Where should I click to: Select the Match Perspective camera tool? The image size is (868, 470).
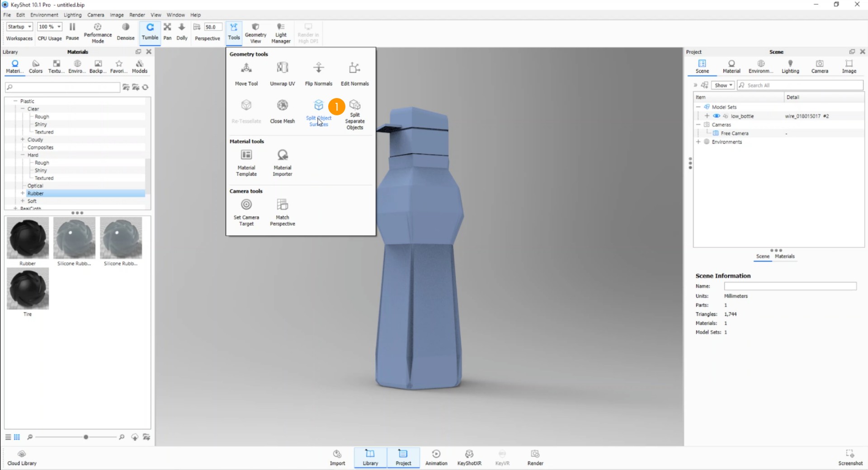282,210
